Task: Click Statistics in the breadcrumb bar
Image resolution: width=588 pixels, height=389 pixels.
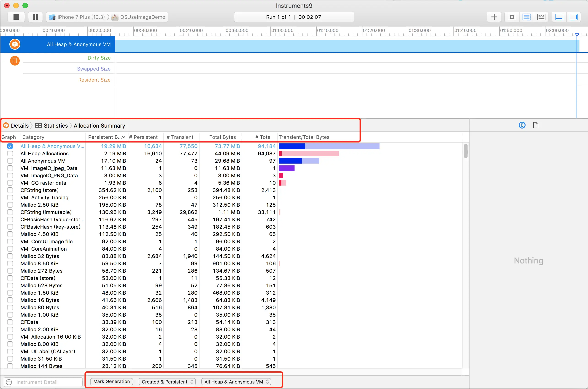Action: 56,126
